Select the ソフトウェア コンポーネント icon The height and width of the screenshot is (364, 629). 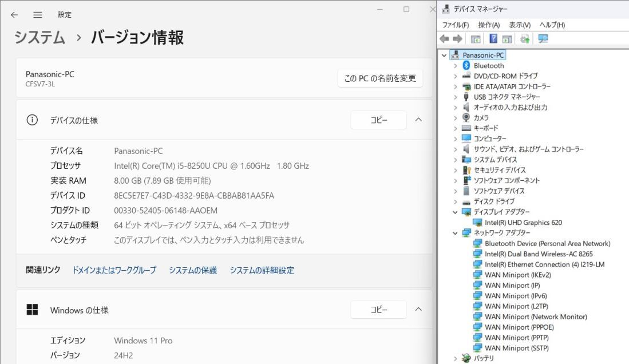(x=466, y=180)
